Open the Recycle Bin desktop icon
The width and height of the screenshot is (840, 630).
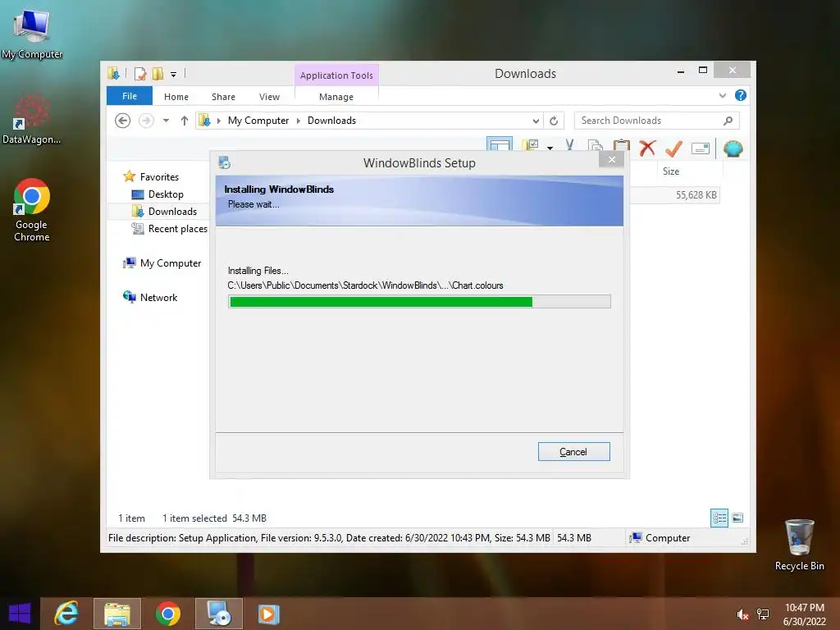[x=799, y=545]
